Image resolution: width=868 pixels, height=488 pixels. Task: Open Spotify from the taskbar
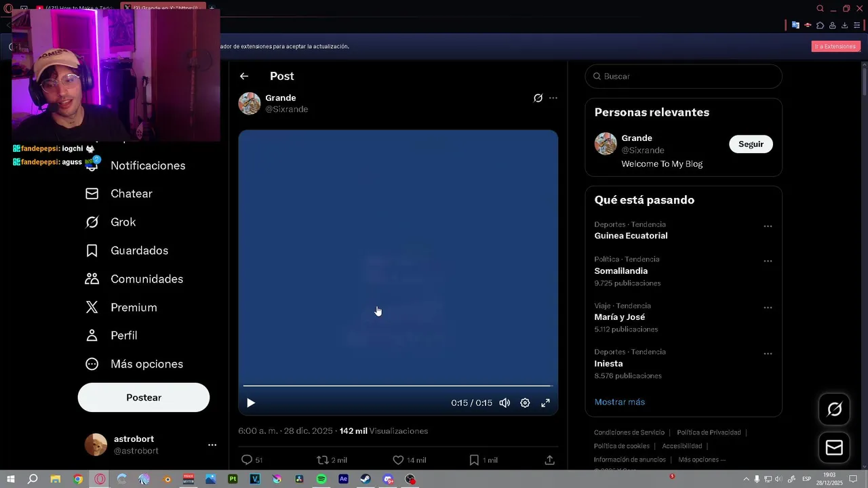(321, 479)
